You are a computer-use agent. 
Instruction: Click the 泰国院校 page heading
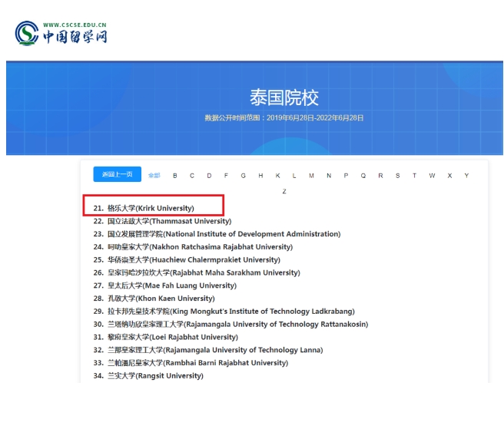coord(284,97)
